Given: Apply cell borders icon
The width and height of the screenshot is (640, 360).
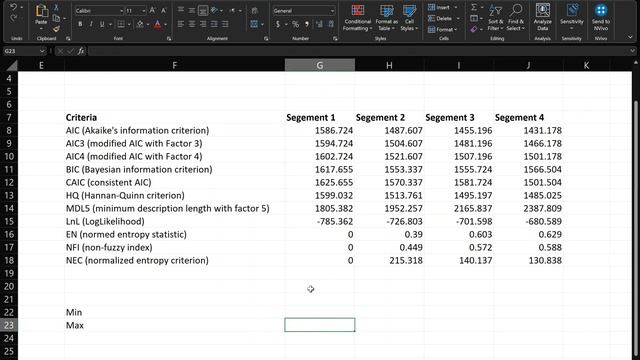Looking at the screenshot, I should click(x=121, y=24).
